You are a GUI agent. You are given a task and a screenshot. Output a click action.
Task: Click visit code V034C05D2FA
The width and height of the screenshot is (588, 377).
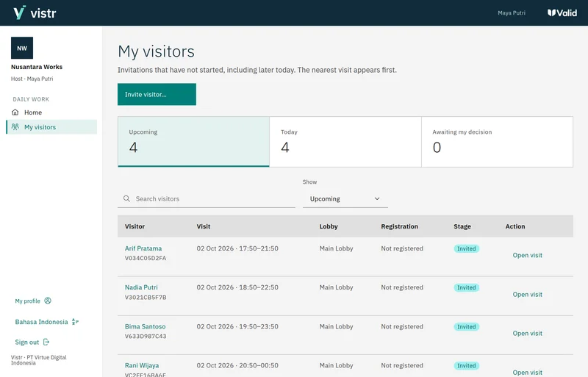pos(146,258)
